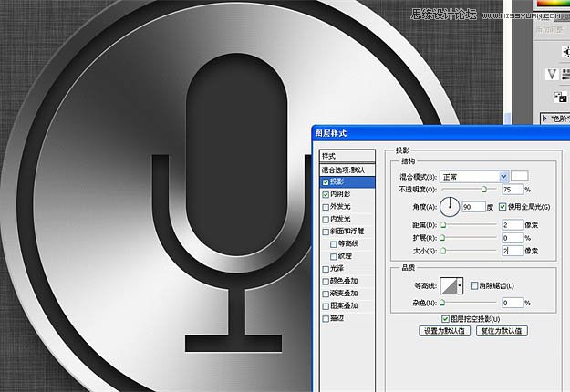Enable the 外发光 outer glow checkbox

coord(326,207)
